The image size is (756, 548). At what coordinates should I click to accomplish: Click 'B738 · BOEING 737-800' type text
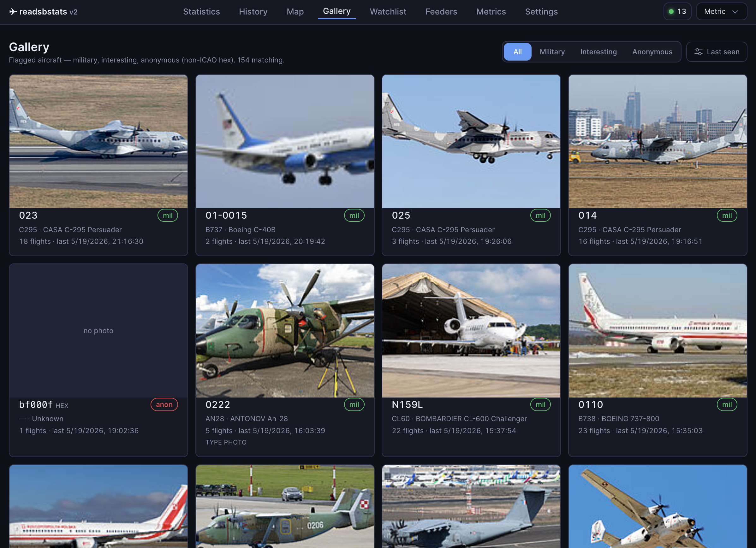pos(619,418)
